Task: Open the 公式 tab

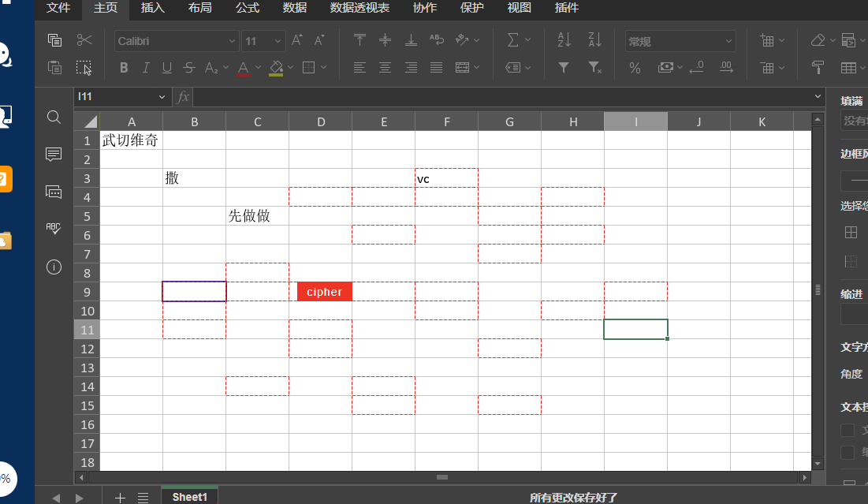Action: [248, 8]
